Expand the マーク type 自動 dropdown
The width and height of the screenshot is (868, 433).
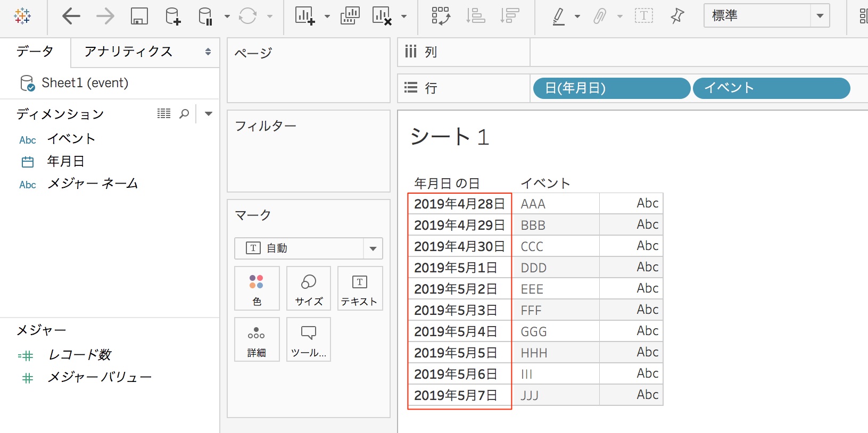coord(373,248)
